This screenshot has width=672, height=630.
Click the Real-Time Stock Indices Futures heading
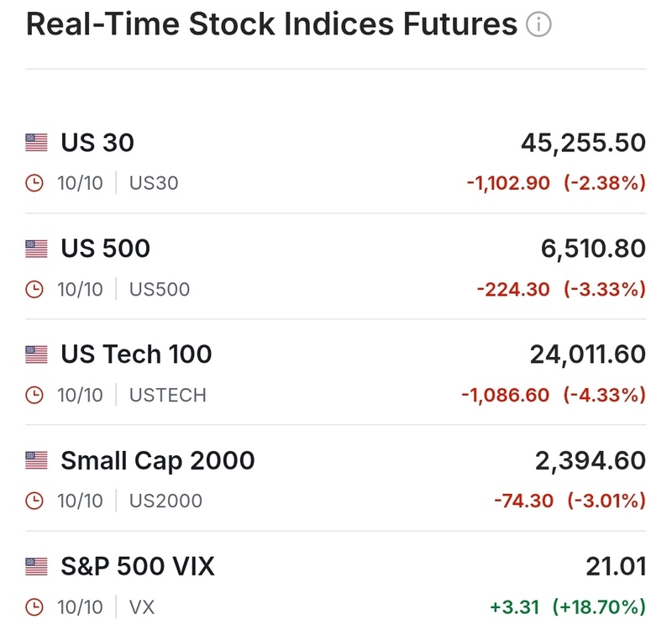[x=271, y=25]
